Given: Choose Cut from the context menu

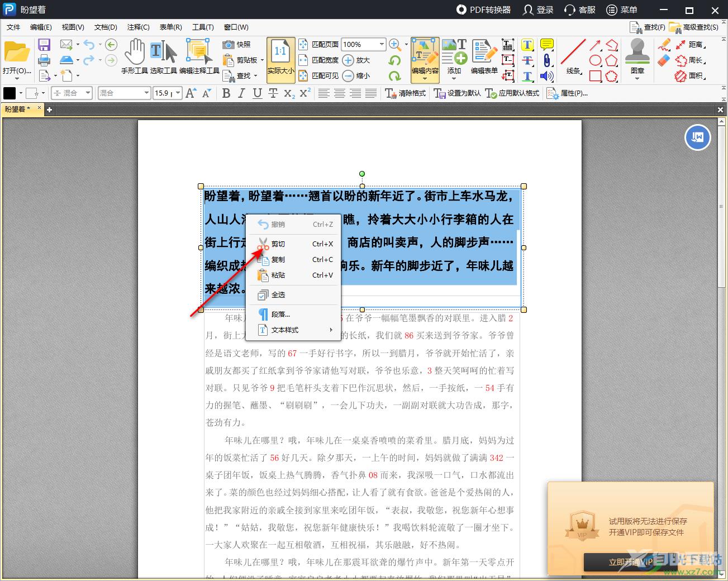Looking at the screenshot, I should [294, 244].
